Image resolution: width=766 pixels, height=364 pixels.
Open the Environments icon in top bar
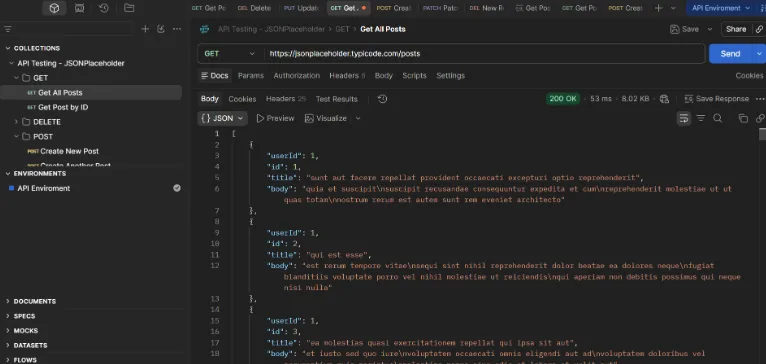pyautogui.click(x=79, y=8)
